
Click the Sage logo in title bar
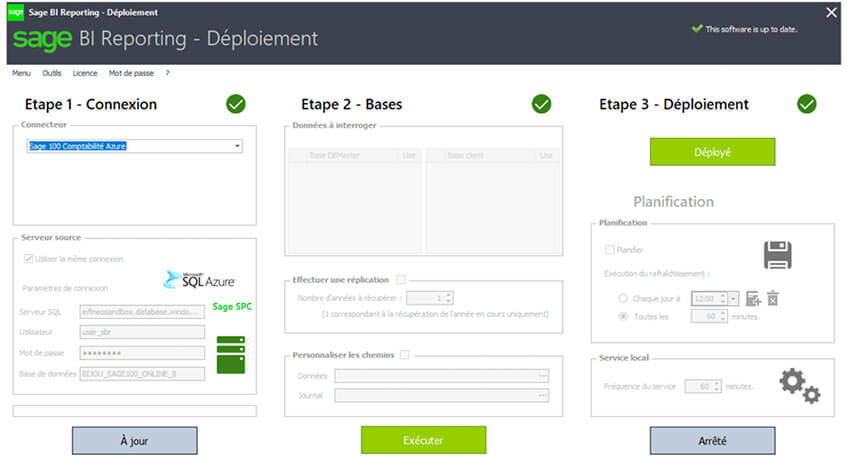click(x=16, y=12)
